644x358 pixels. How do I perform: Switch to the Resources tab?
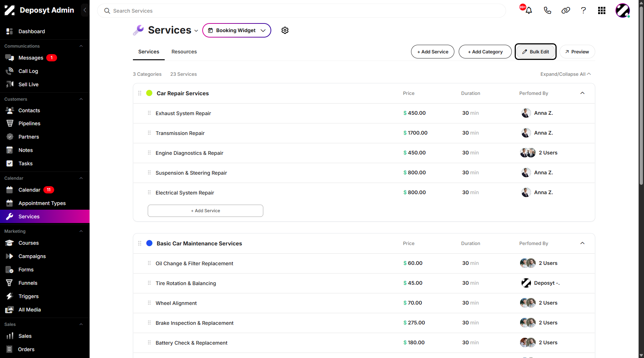184,52
